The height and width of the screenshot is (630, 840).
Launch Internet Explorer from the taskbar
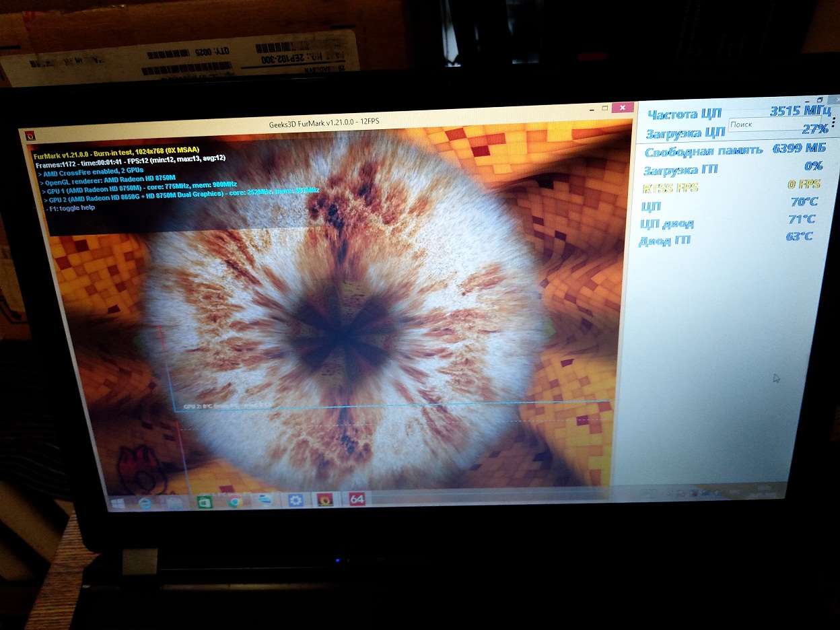tap(145, 503)
